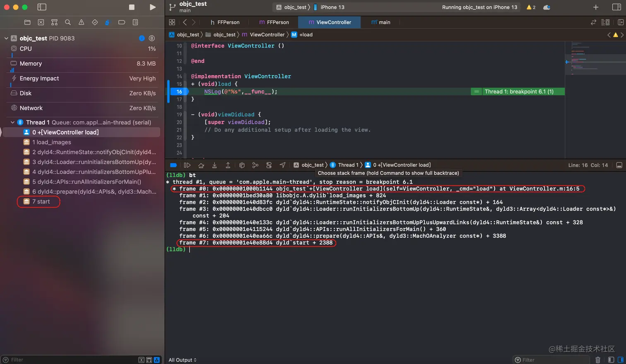
Task: Open the find navigator
Action: [x=68, y=22]
